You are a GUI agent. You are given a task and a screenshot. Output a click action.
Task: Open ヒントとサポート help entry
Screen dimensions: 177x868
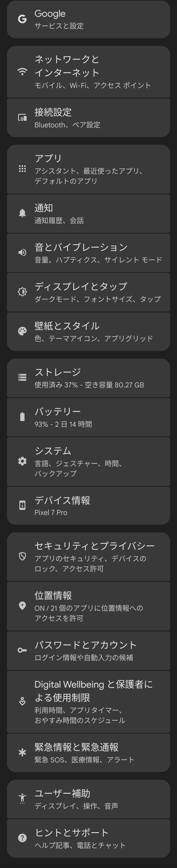pos(88,838)
